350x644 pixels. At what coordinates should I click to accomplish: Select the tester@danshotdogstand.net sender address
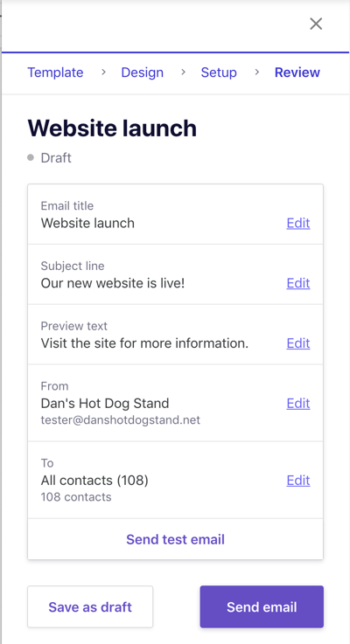121,420
